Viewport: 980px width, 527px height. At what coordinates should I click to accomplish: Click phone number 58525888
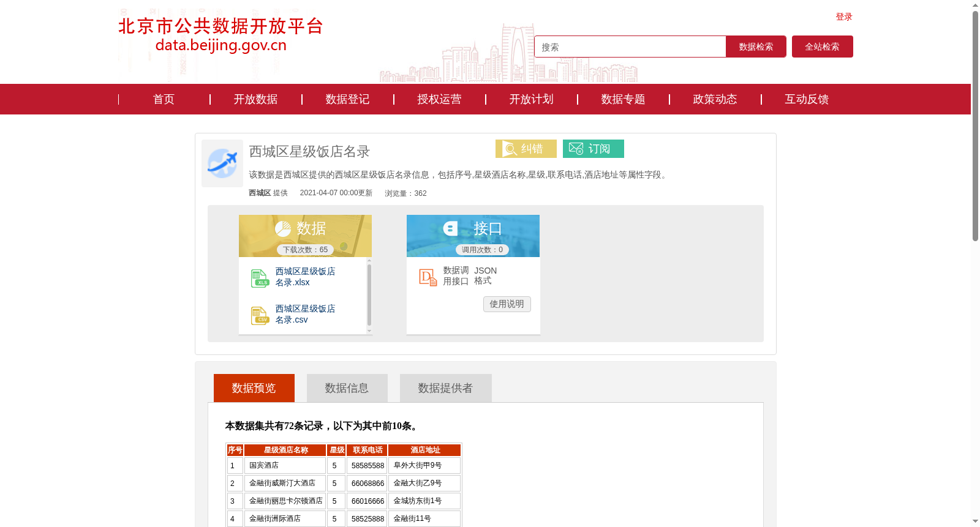pos(367,519)
